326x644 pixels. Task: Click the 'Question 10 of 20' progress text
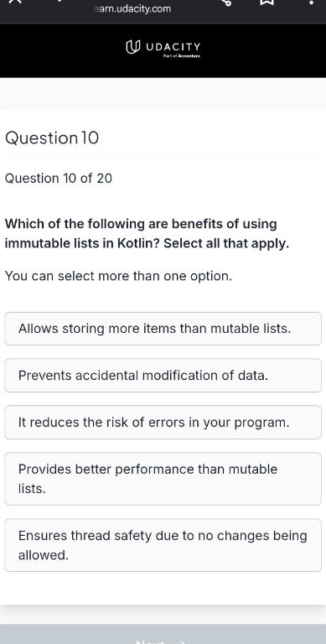(x=59, y=179)
